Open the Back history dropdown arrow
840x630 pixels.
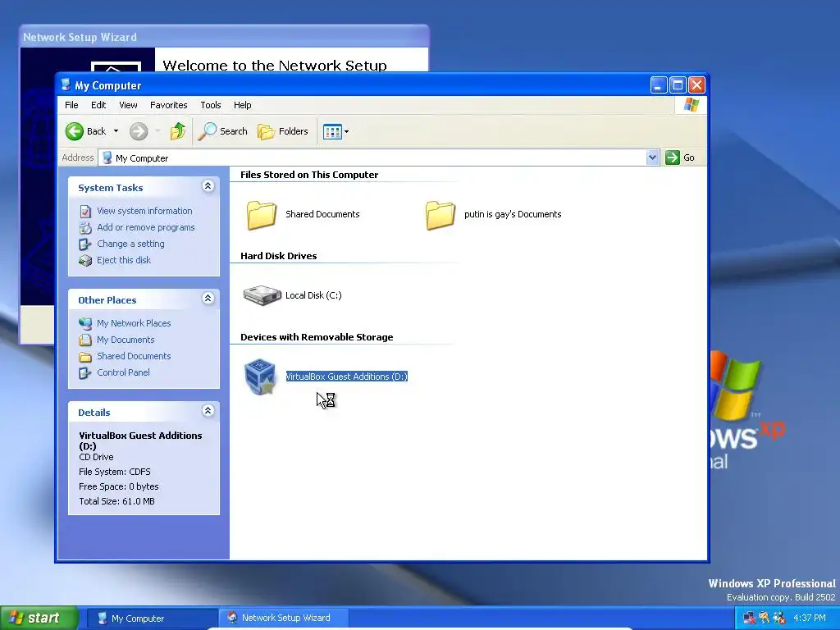(116, 131)
